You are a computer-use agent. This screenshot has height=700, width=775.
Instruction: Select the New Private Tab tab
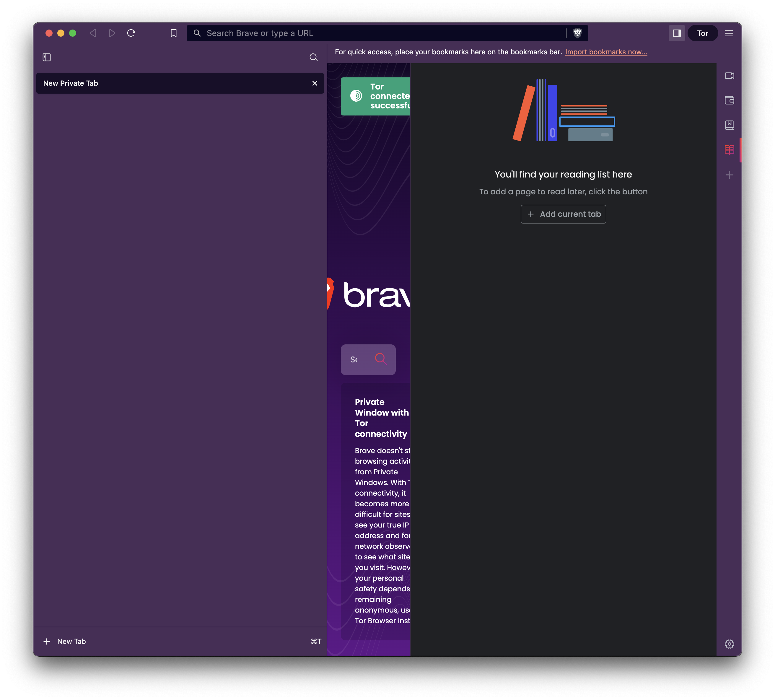154,83
